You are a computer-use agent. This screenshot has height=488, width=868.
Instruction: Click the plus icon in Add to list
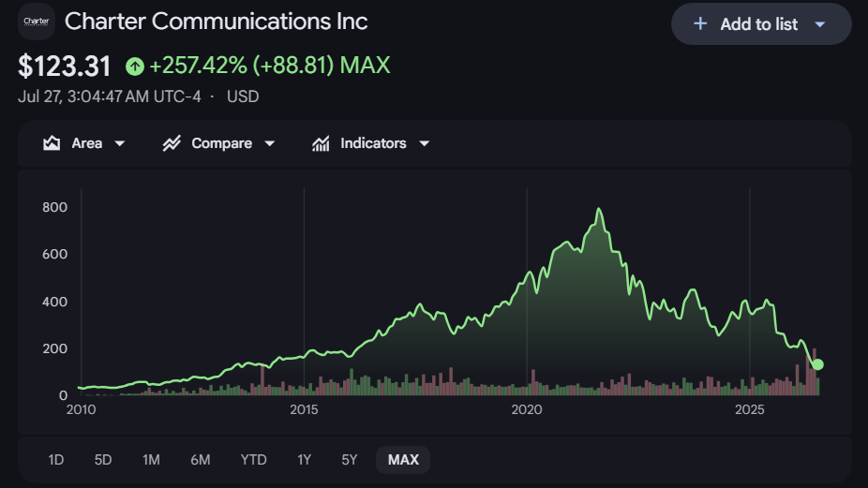point(700,23)
